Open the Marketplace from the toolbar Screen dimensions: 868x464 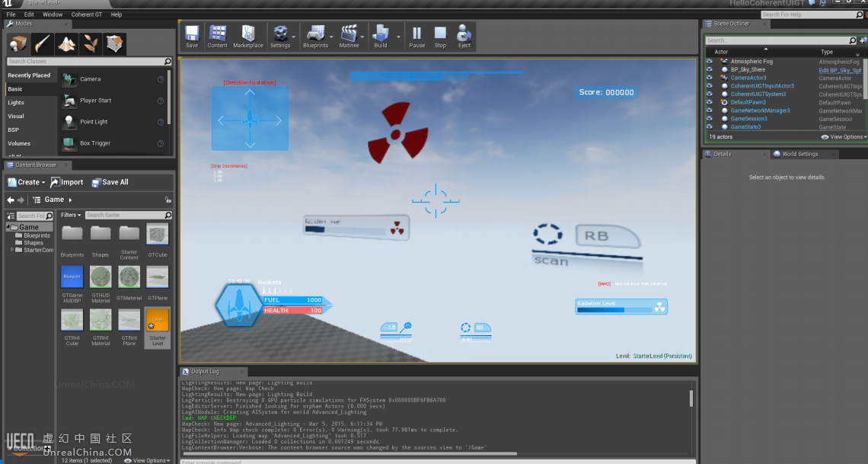pos(247,37)
